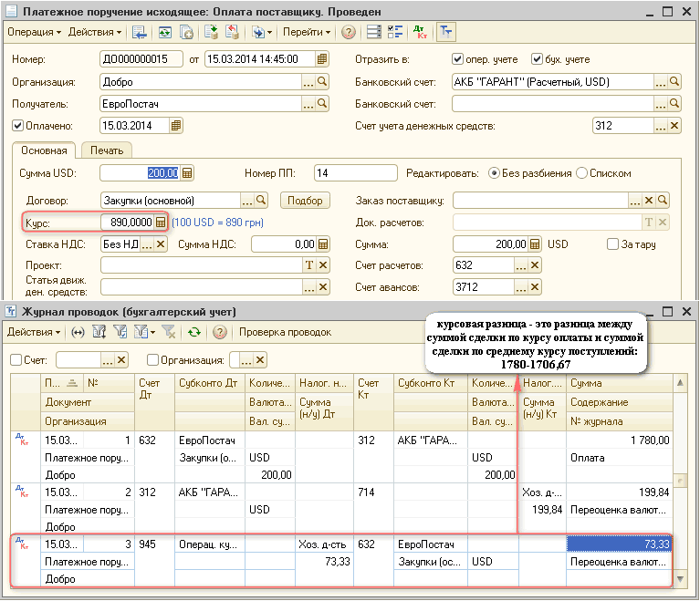Click the date interval icon in journal toolbar

78,332
